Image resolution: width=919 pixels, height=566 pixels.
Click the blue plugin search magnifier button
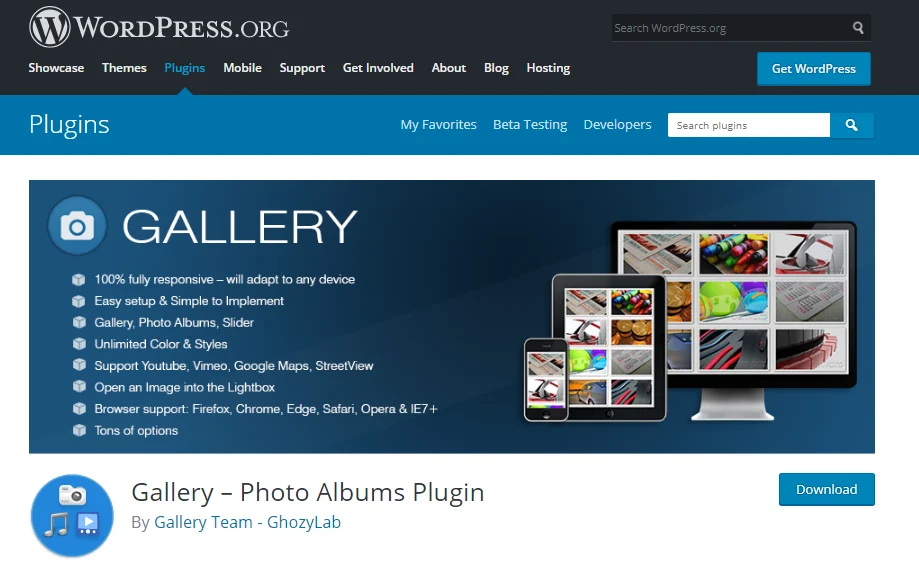tap(852, 125)
